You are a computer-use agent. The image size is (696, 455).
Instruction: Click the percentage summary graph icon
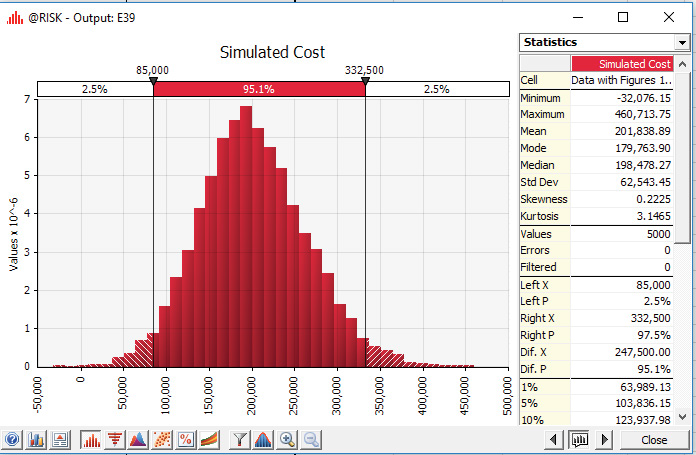185,440
